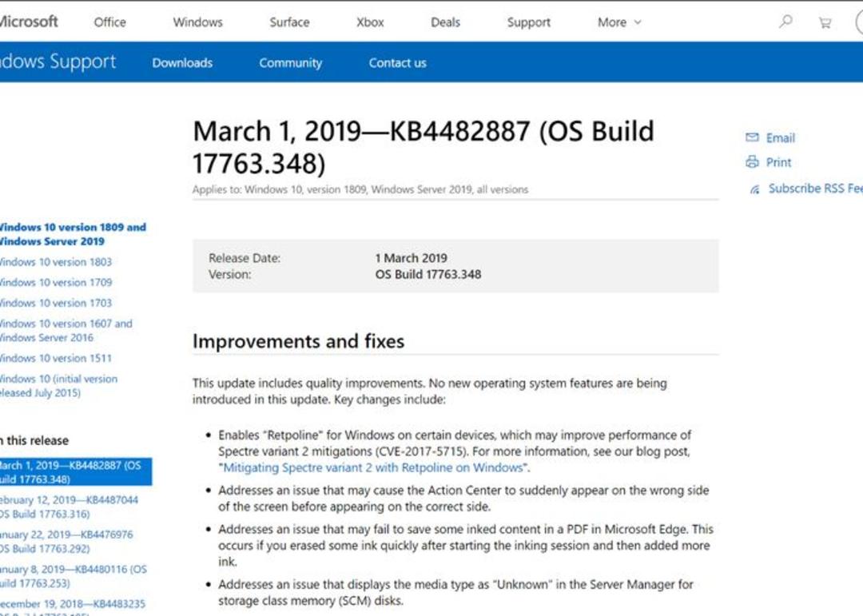Go to the Surface menu item

(x=289, y=22)
